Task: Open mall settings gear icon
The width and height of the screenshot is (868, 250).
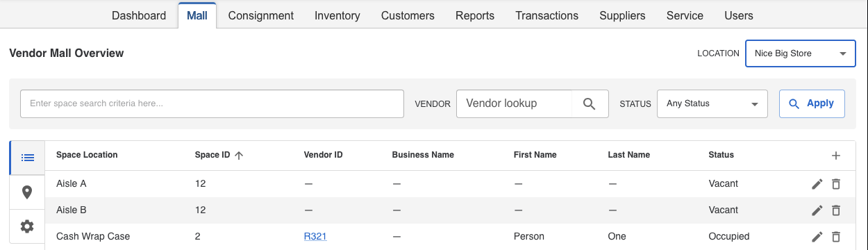Action: pos(28,226)
